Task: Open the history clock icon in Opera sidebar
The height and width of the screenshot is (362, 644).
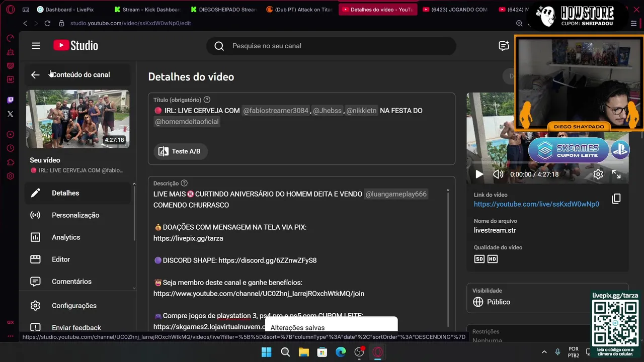Action: click(x=10, y=148)
